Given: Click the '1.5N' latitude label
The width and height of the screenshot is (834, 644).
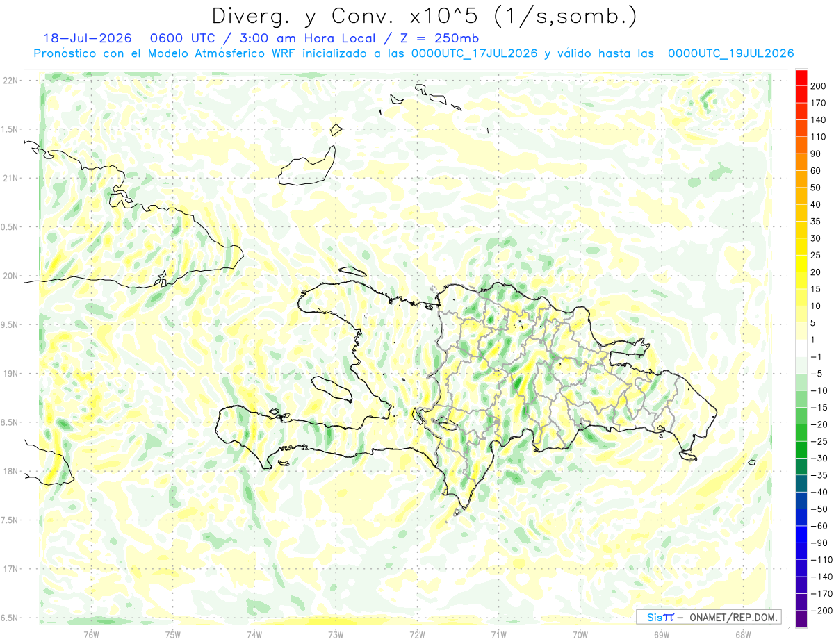Looking at the screenshot, I should tap(10, 129).
